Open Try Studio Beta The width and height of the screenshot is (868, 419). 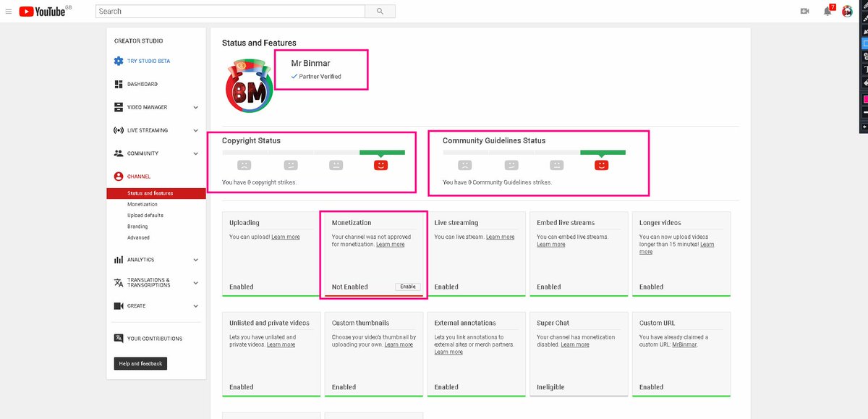click(x=149, y=61)
